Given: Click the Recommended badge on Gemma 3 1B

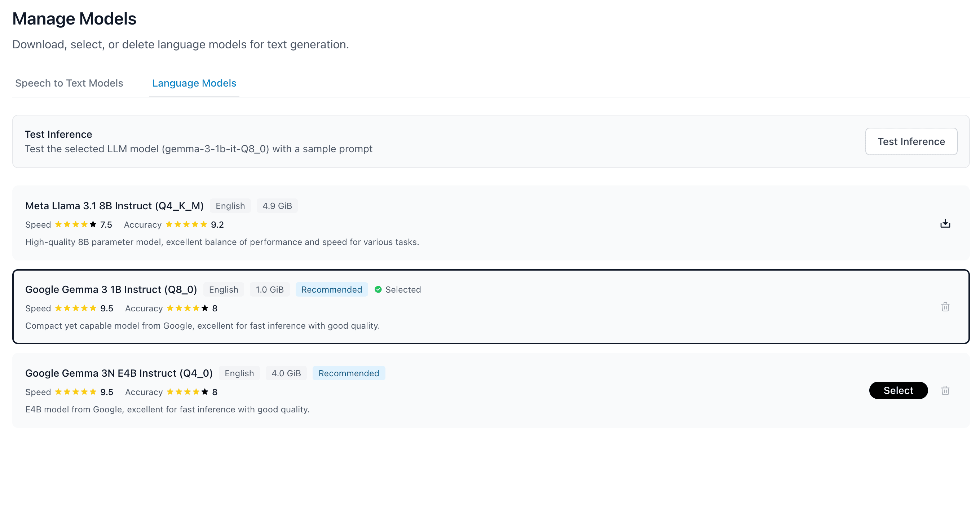Looking at the screenshot, I should pyautogui.click(x=331, y=289).
